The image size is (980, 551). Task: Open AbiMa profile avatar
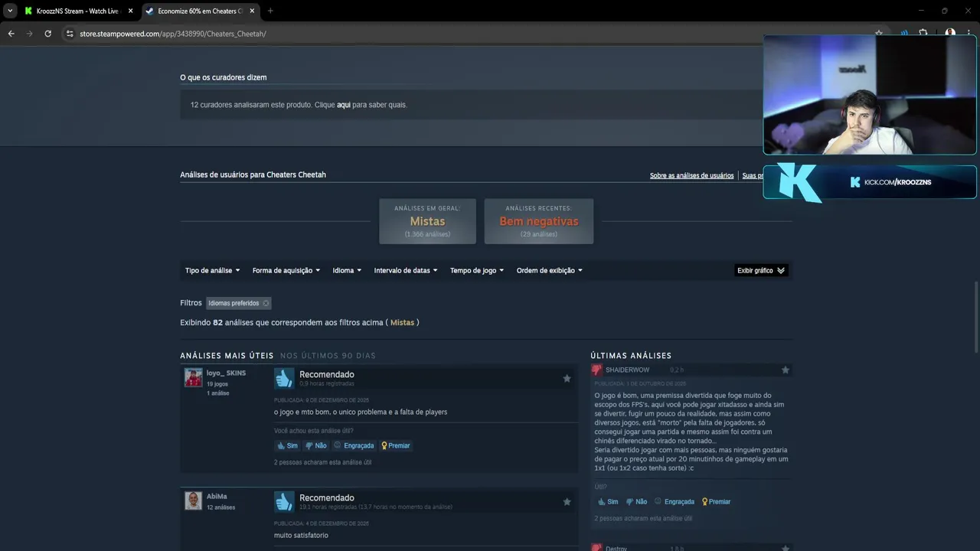point(193,500)
